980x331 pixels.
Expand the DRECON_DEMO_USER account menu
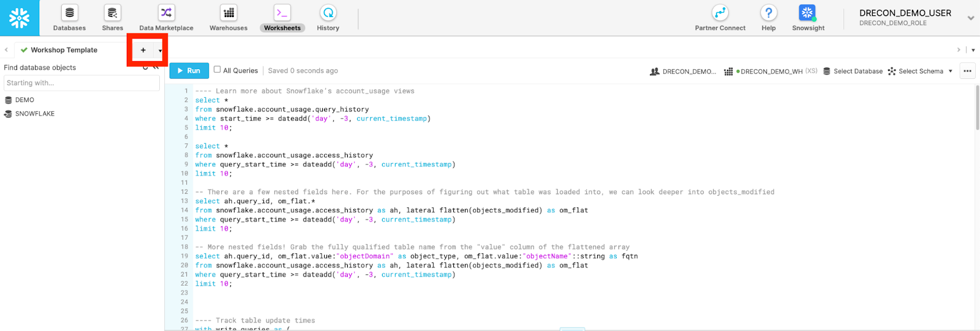[970, 18]
